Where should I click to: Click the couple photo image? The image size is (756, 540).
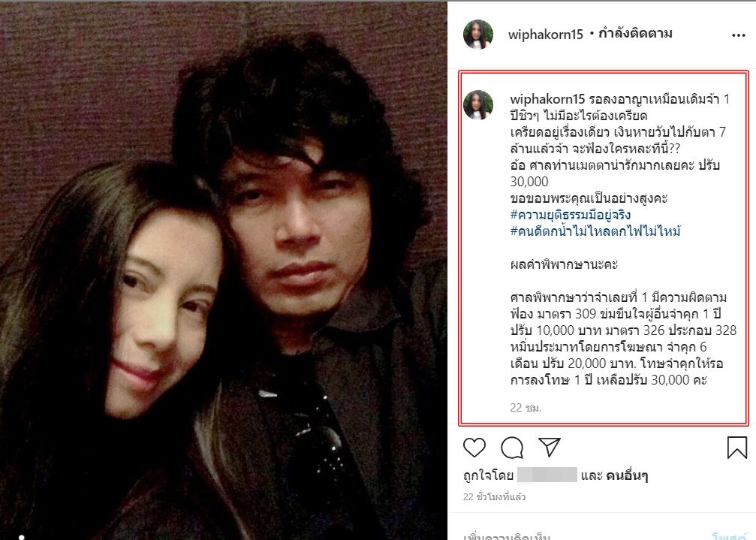pos(224,270)
